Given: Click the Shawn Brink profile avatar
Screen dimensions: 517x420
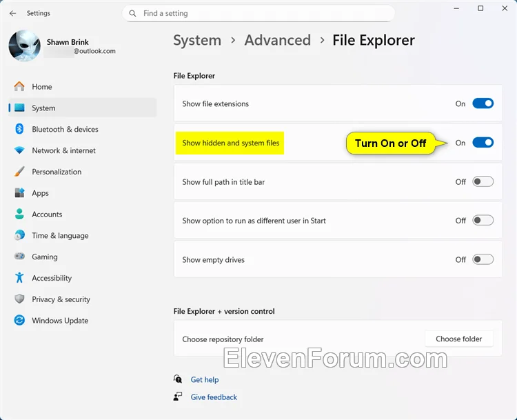Looking at the screenshot, I should pos(24,46).
